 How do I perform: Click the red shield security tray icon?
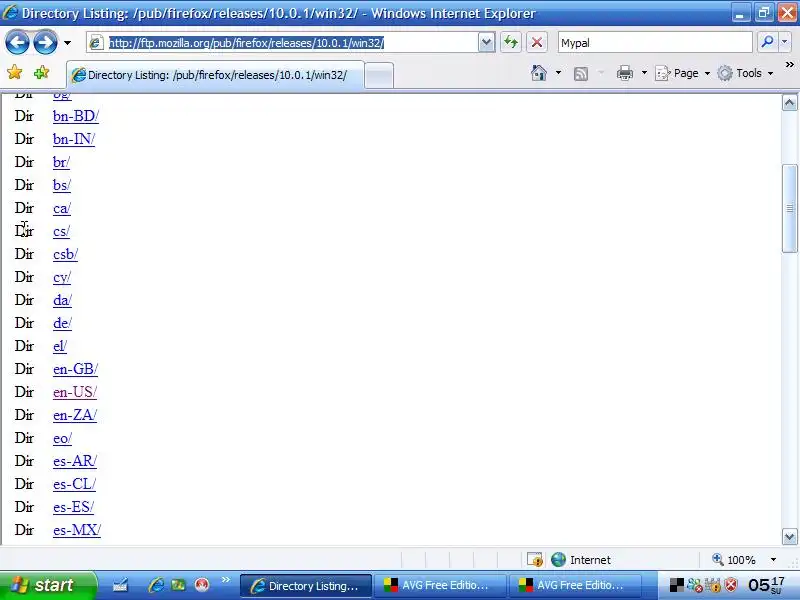731,585
